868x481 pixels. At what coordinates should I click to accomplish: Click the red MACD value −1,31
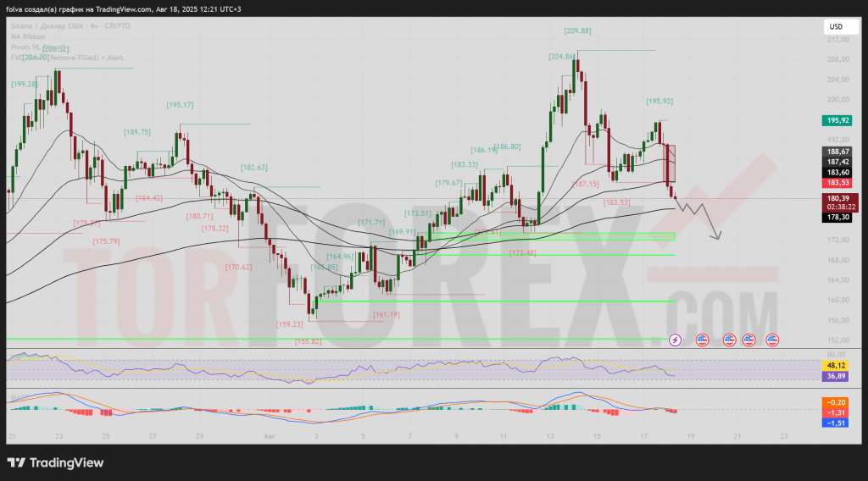tap(835, 413)
